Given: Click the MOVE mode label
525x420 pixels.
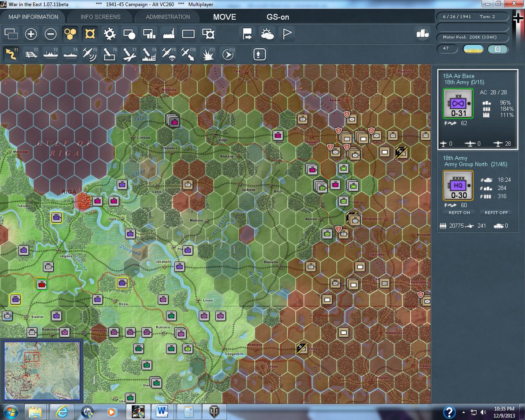Looking at the screenshot, I should pyautogui.click(x=224, y=17).
